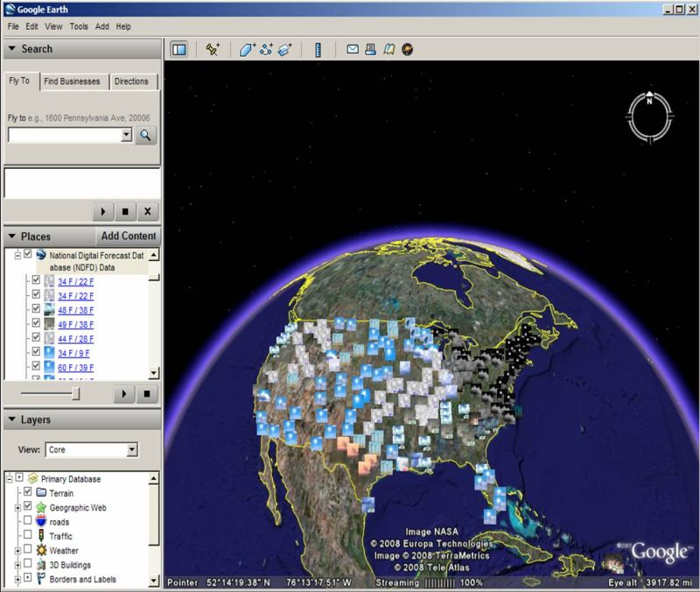Toggle the sidebar panel button
Screen dimensions: 700x592
click(179, 49)
